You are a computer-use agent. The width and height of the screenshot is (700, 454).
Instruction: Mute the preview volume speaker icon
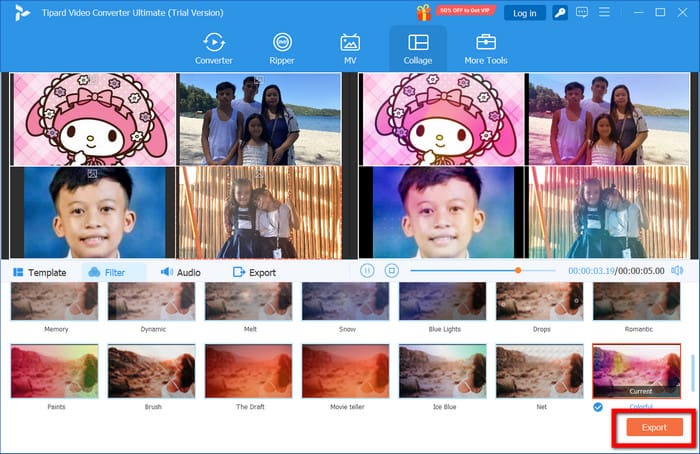(677, 271)
